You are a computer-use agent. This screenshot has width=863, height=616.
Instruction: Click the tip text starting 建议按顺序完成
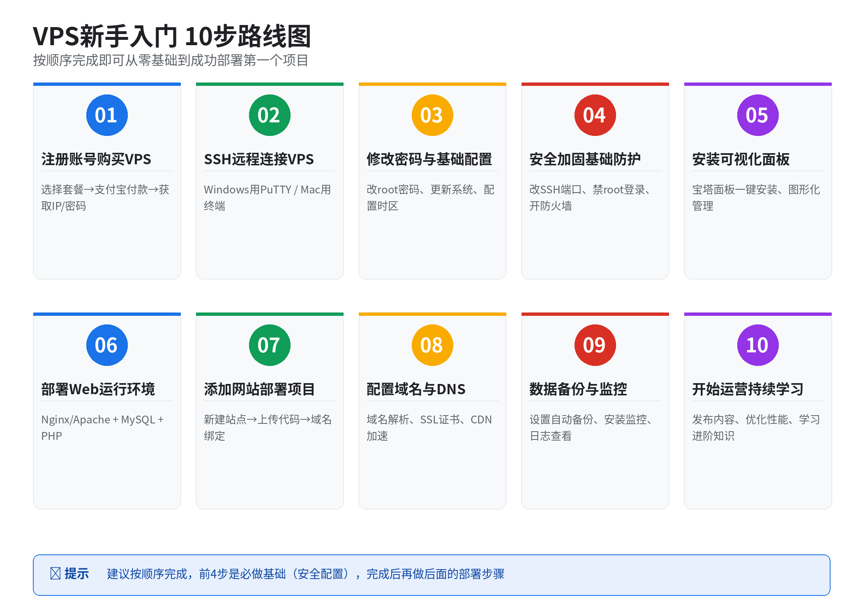pos(305,574)
